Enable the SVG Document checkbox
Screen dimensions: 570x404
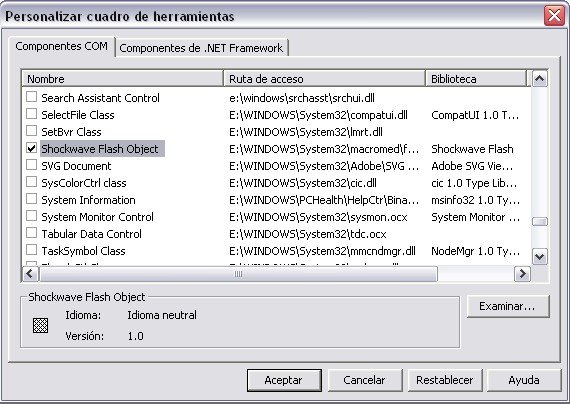(32, 165)
